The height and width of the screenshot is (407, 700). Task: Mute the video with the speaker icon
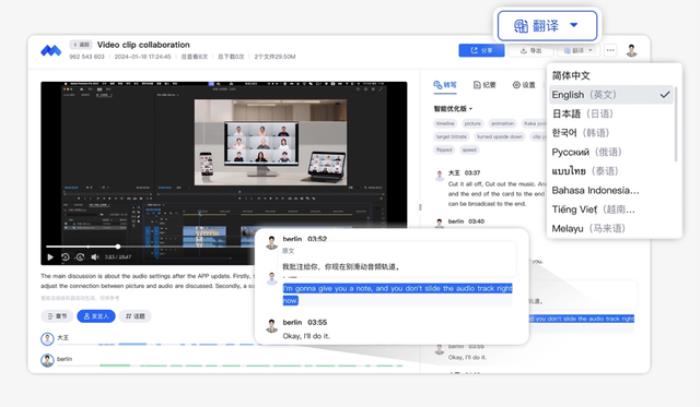pyautogui.click(x=95, y=257)
